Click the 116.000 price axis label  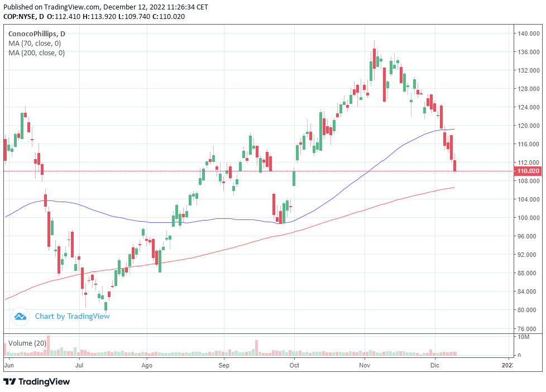point(529,144)
